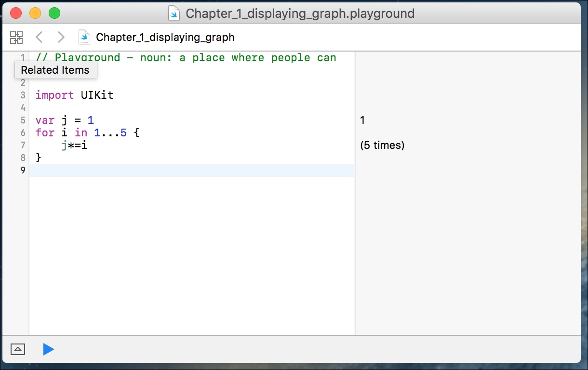Open the Related Items grid menu

16,38
